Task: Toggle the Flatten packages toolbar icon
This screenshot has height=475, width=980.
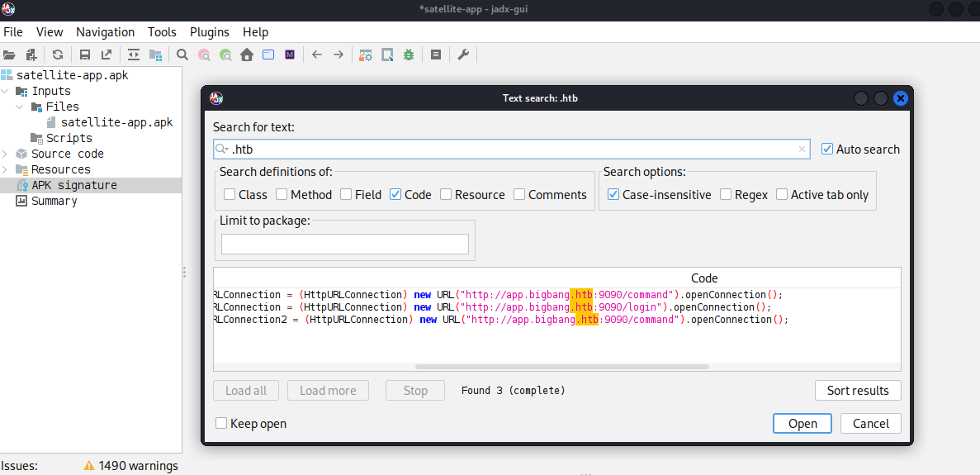Action: [155, 55]
